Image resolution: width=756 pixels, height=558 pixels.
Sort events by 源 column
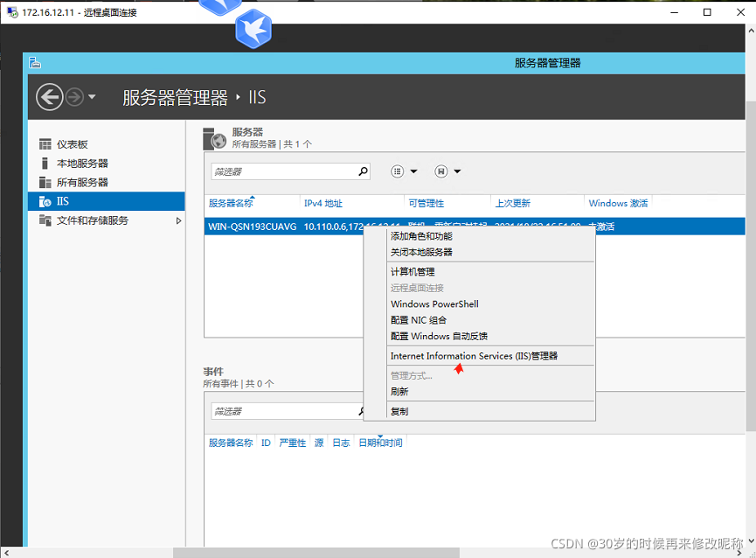pos(319,443)
